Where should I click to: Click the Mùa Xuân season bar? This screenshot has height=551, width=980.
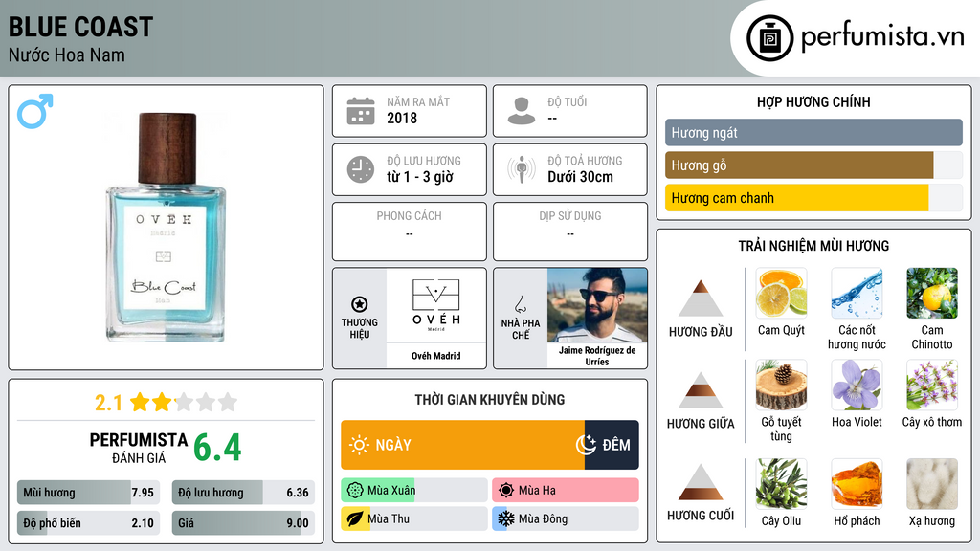[x=414, y=490]
